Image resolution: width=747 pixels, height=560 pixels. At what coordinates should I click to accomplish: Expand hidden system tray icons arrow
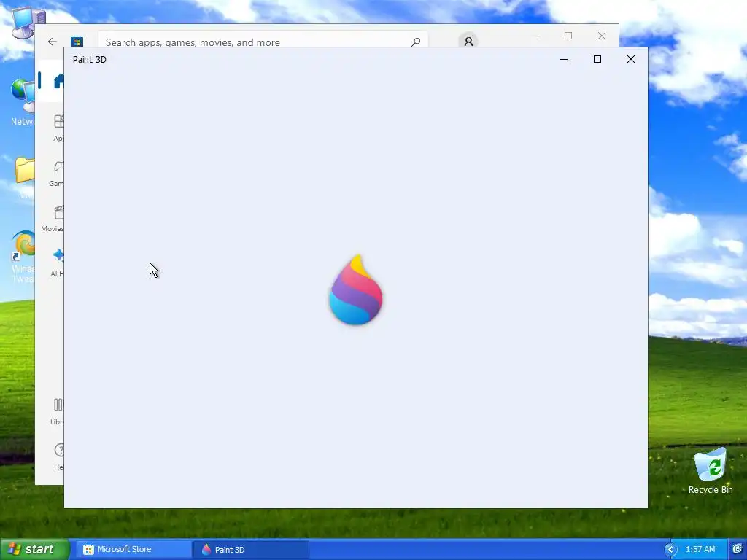(x=670, y=550)
